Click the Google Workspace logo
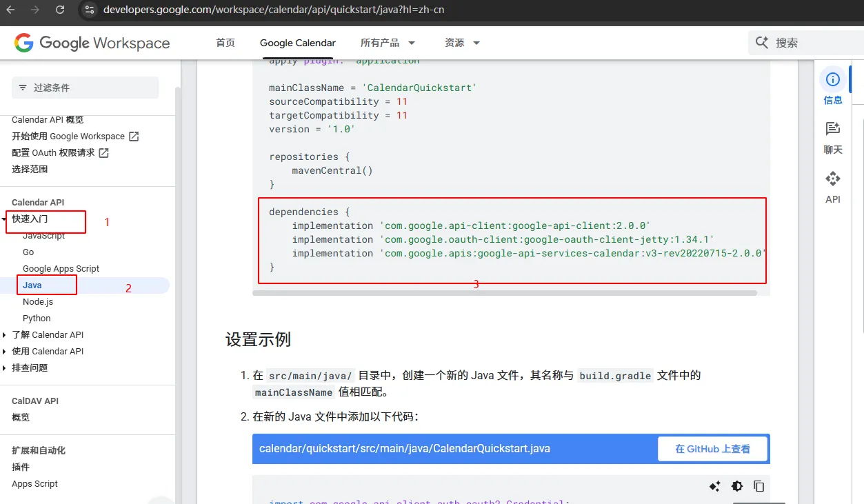This screenshot has width=864, height=504. [x=92, y=43]
